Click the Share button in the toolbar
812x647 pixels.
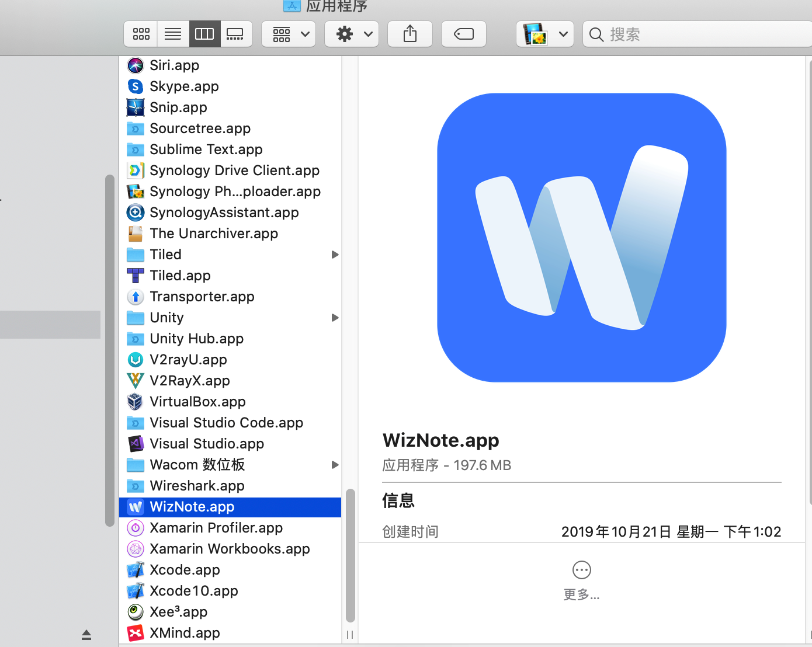click(410, 34)
